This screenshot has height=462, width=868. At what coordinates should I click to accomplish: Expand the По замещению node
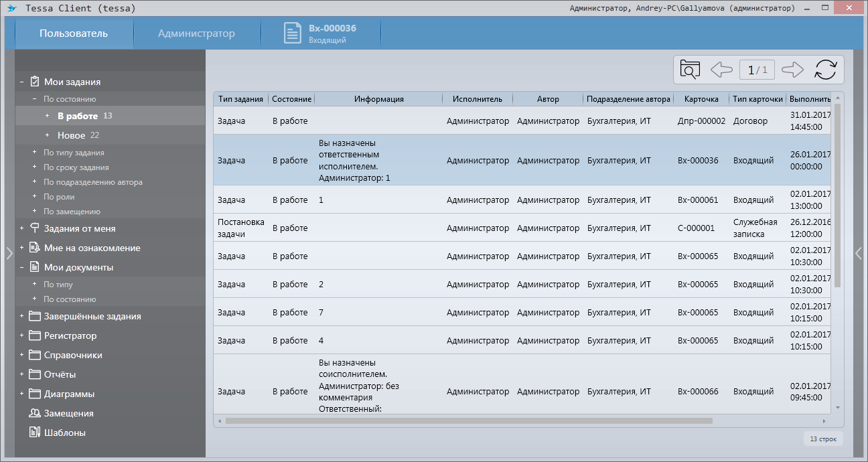click(x=35, y=212)
